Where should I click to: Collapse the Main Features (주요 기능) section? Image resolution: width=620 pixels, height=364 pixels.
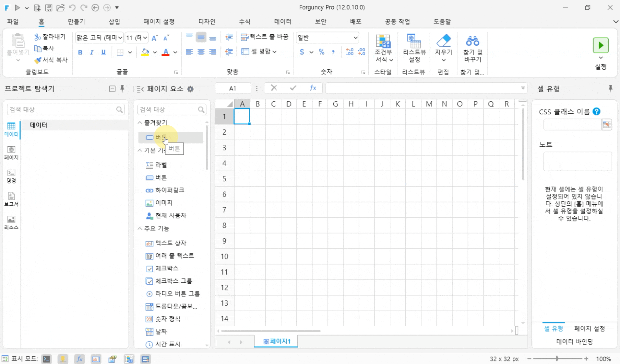click(140, 228)
